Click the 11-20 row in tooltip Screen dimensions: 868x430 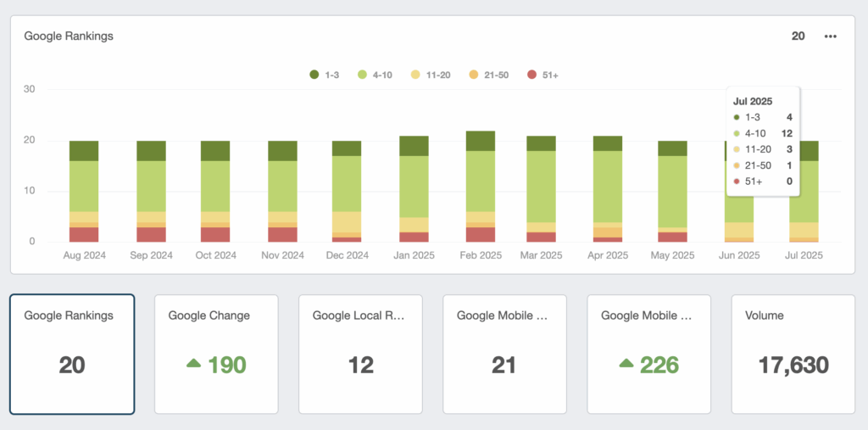[763, 149]
